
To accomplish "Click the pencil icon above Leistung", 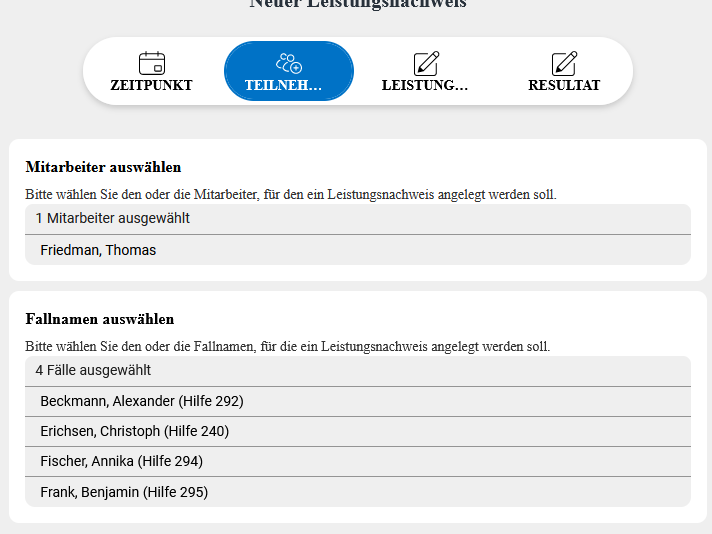I will pos(426,63).
